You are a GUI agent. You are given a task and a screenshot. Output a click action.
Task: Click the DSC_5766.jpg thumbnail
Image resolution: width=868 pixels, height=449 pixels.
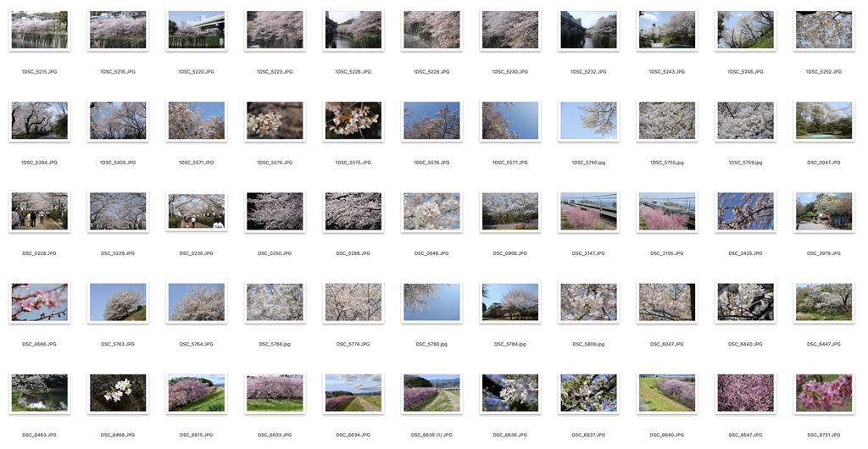[275, 302]
